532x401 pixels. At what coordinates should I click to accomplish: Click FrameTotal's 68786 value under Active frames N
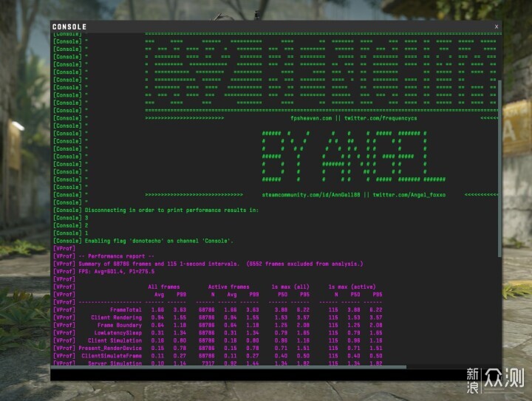pyautogui.click(x=206, y=310)
